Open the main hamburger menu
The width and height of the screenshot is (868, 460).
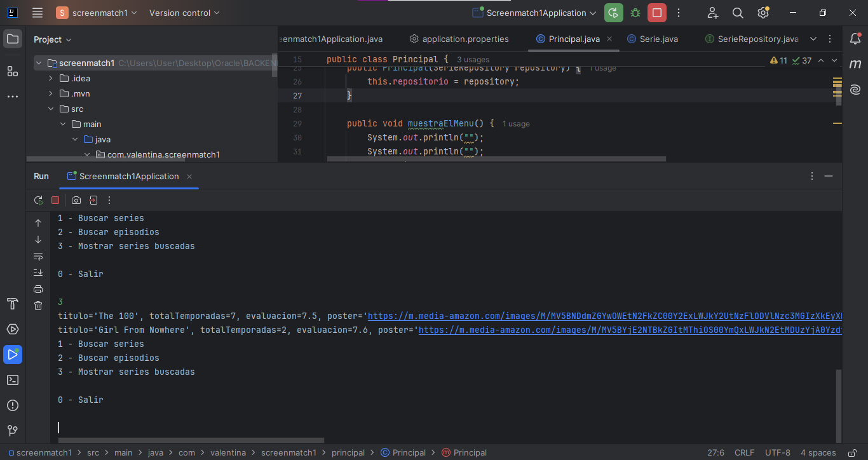37,13
